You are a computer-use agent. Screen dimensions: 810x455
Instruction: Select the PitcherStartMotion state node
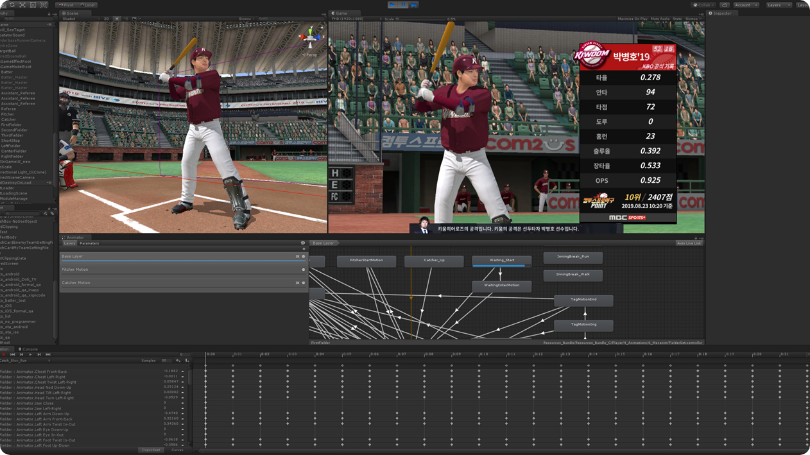click(x=366, y=261)
